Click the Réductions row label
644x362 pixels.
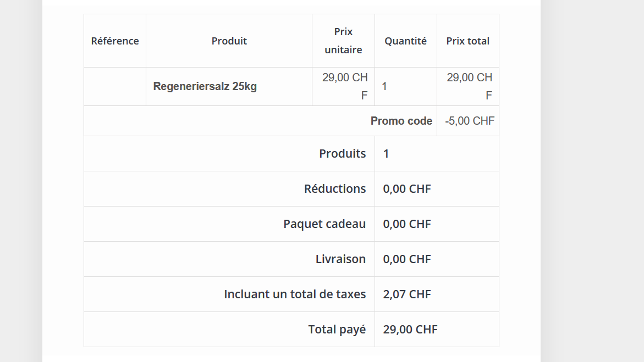coord(335,189)
